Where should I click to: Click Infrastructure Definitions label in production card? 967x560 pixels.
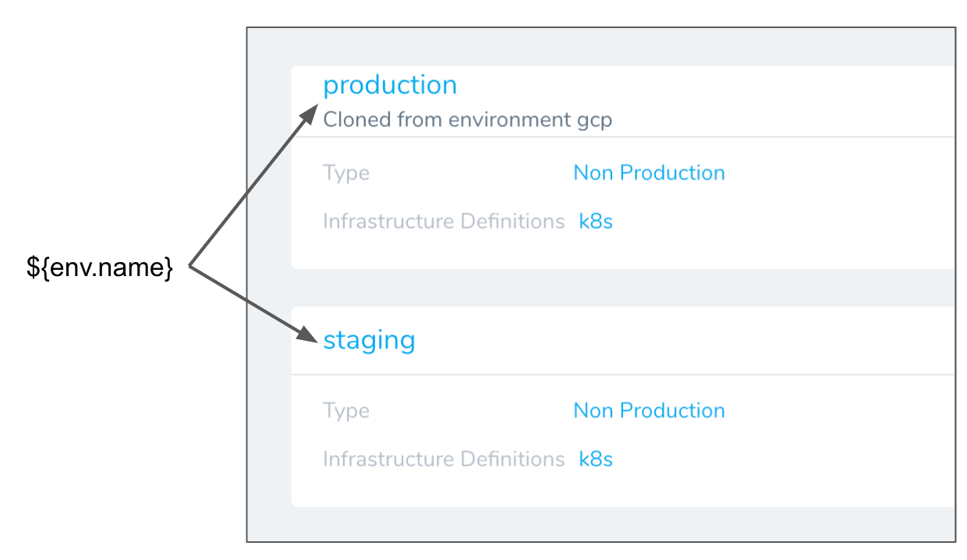coord(444,222)
